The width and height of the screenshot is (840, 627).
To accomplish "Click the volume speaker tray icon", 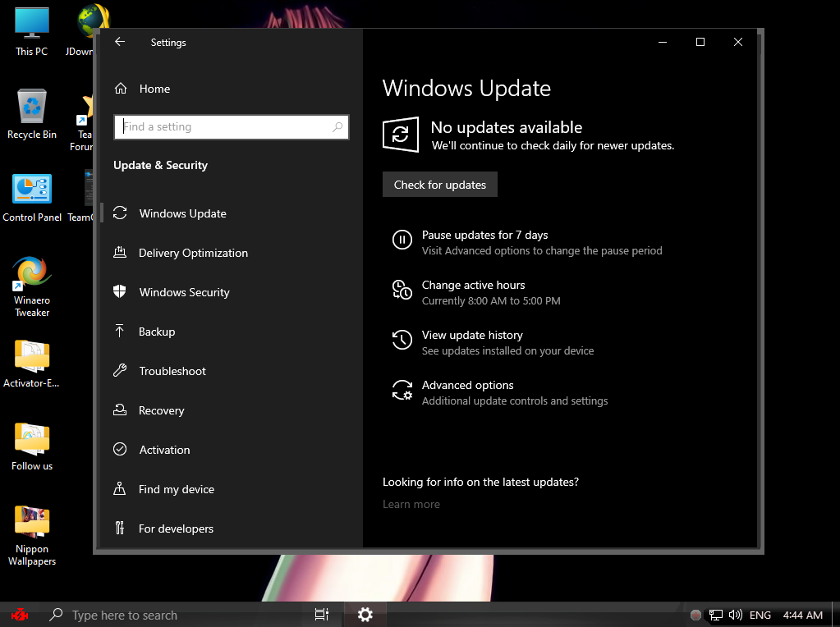I will pyautogui.click(x=735, y=615).
